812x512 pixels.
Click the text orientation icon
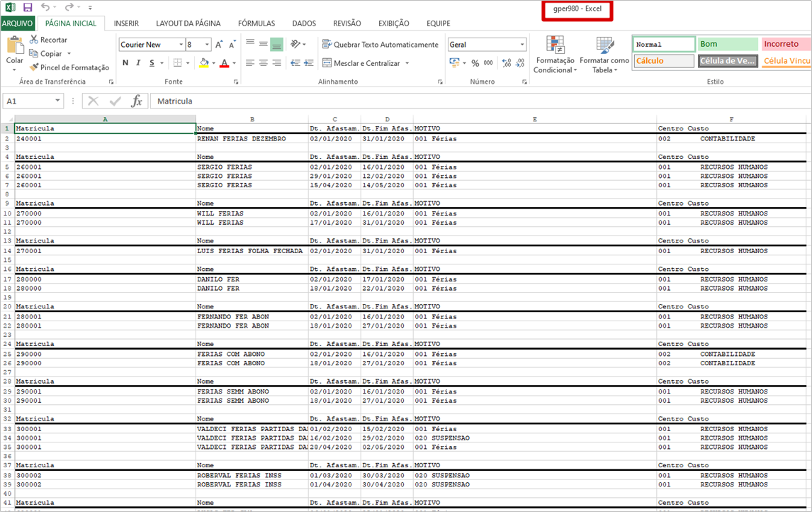point(295,44)
